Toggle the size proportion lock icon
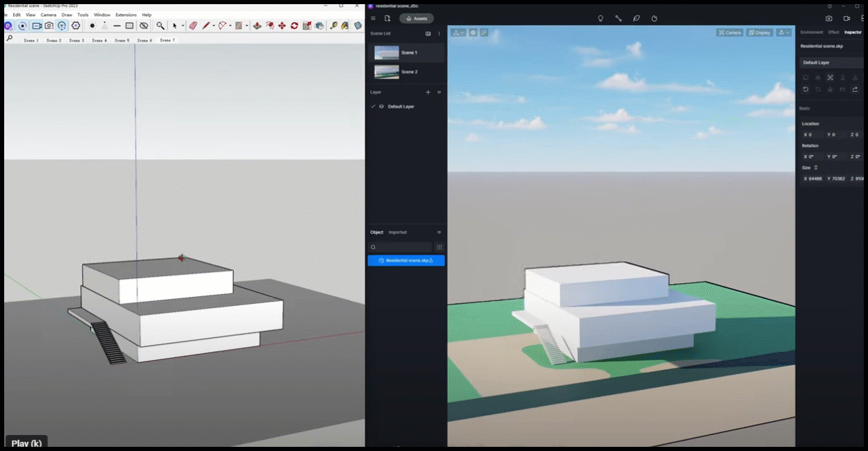The height and width of the screenshot is (451, 868). tap(816, 167)
